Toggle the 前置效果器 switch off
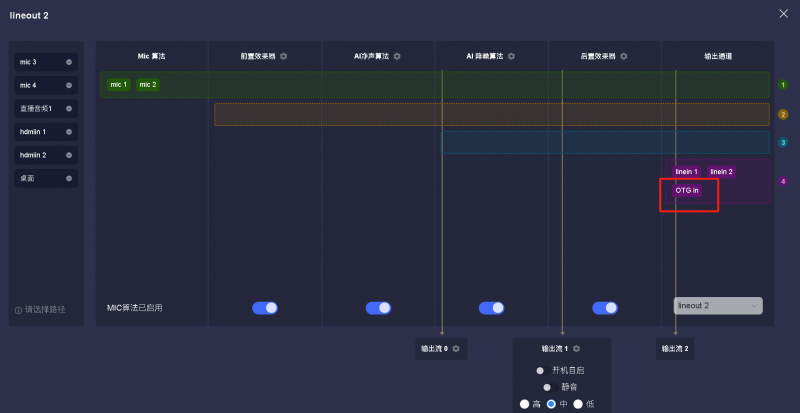This screenshot has height=413, width=800. point(265,308)
